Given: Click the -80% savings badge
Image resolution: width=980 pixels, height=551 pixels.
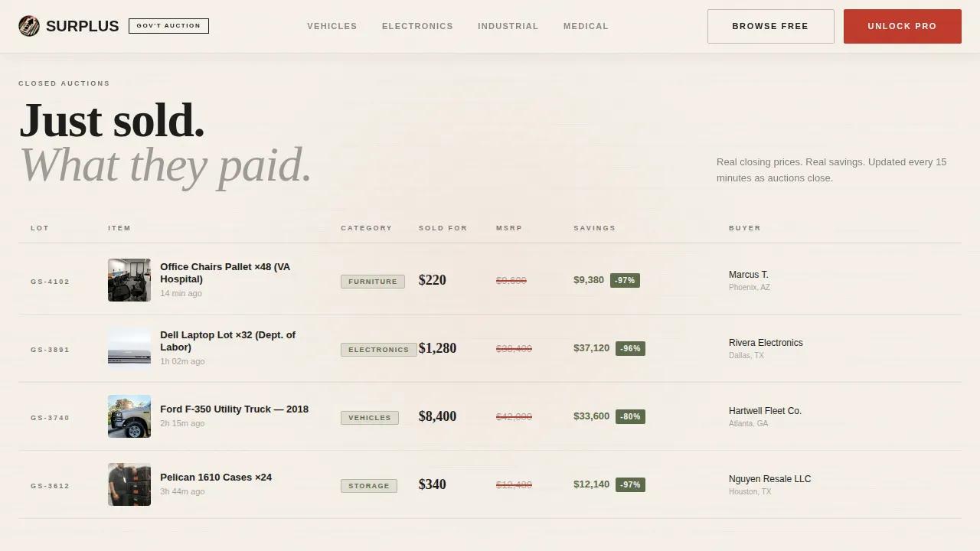Looking at the screenshot, I should tap(630, 416).
